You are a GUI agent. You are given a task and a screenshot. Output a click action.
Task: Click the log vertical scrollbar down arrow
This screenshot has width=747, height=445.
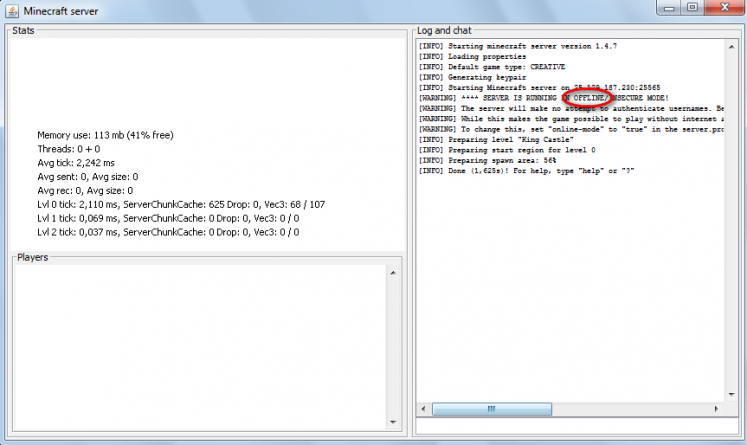(731, 394)
